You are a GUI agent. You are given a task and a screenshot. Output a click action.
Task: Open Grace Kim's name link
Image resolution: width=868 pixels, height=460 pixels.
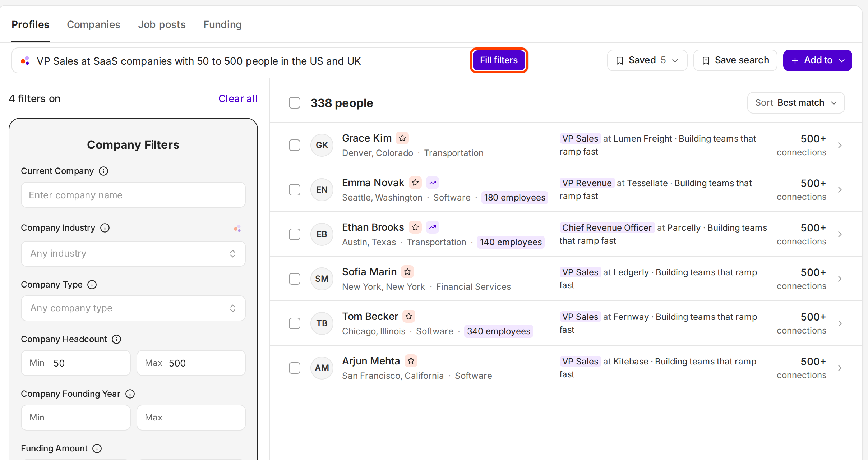(x=367, y=138)
